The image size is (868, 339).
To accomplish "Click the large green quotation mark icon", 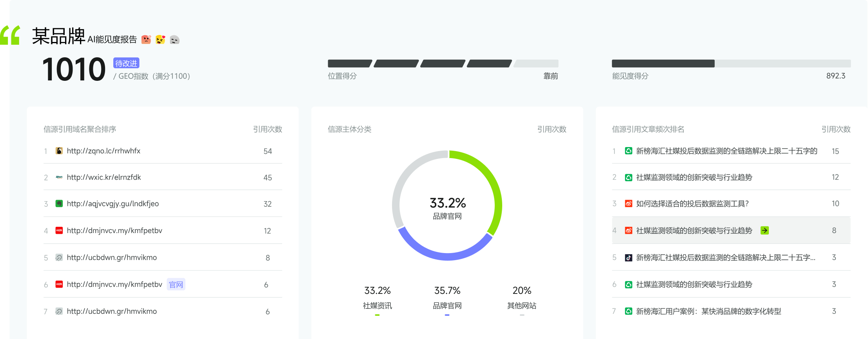I will tap(11, 35).
